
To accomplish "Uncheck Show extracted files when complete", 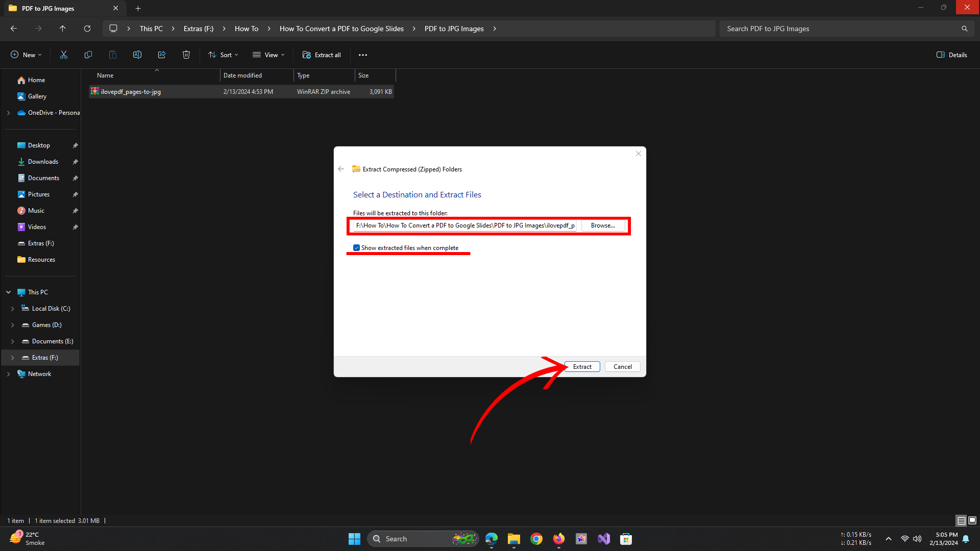I will point(357,248).
